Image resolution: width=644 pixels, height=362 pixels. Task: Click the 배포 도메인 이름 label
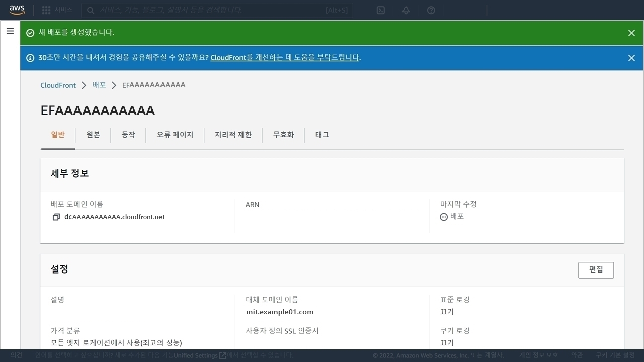click(77, 204)
